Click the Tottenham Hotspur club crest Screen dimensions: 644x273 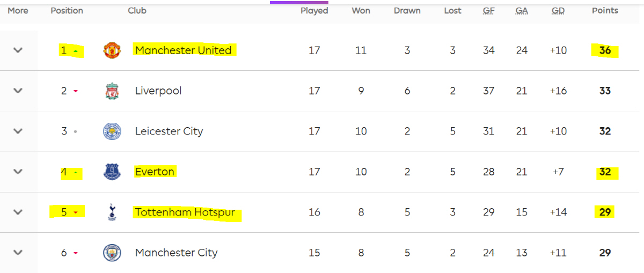coord(112,212)
